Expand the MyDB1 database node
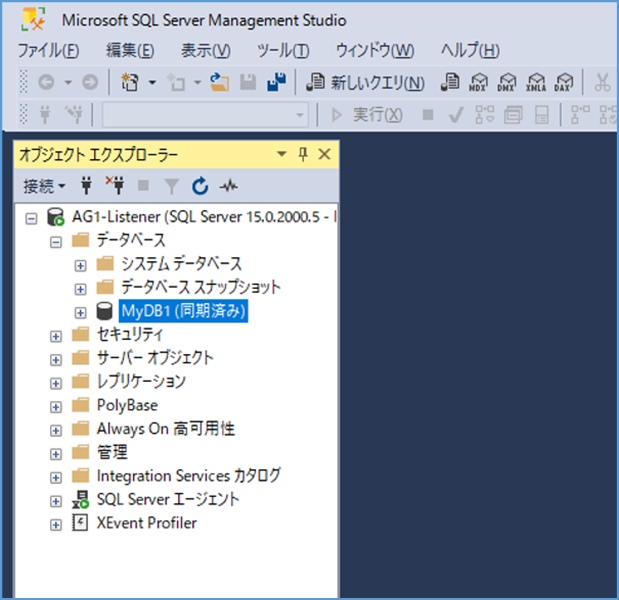 [x=81, y=313]
